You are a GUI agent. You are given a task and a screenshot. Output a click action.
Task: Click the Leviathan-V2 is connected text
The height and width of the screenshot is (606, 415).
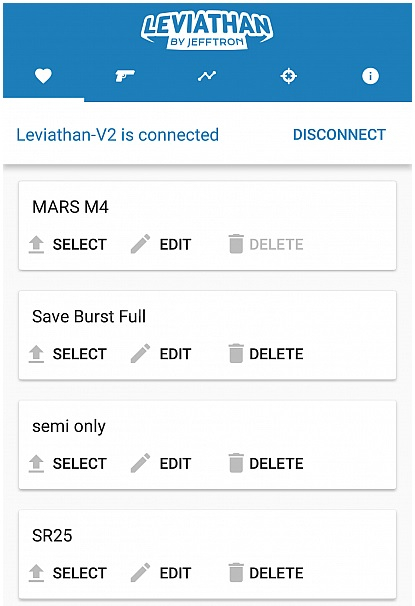tap(117, 135)
